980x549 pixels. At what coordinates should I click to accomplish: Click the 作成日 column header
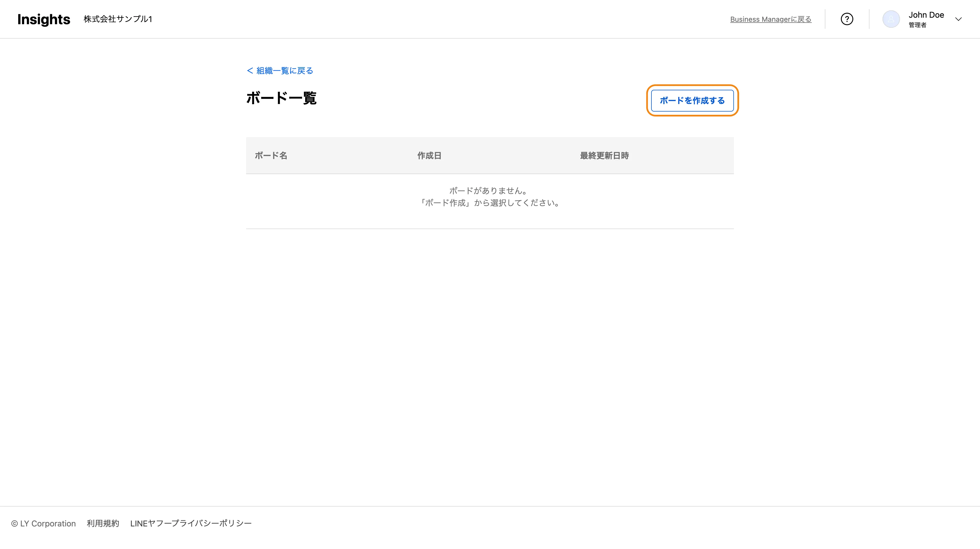coord(429,156)
